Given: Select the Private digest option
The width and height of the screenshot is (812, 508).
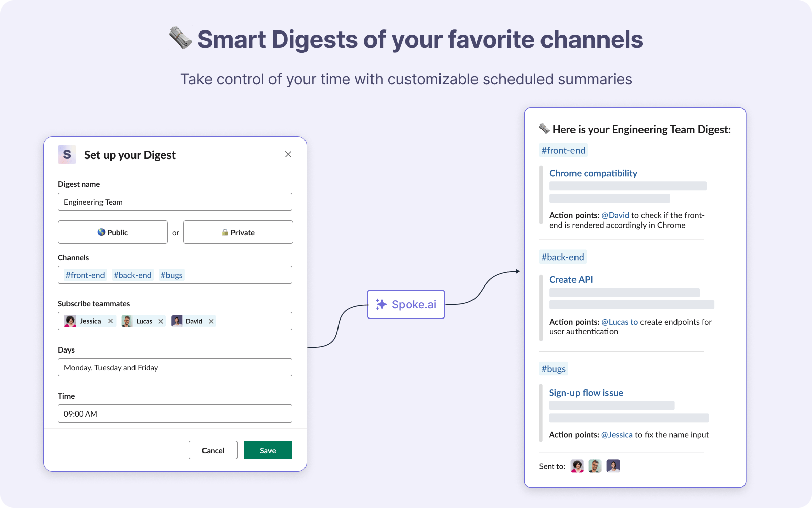Looking at the screenshot, I should (x=238, y=232).
